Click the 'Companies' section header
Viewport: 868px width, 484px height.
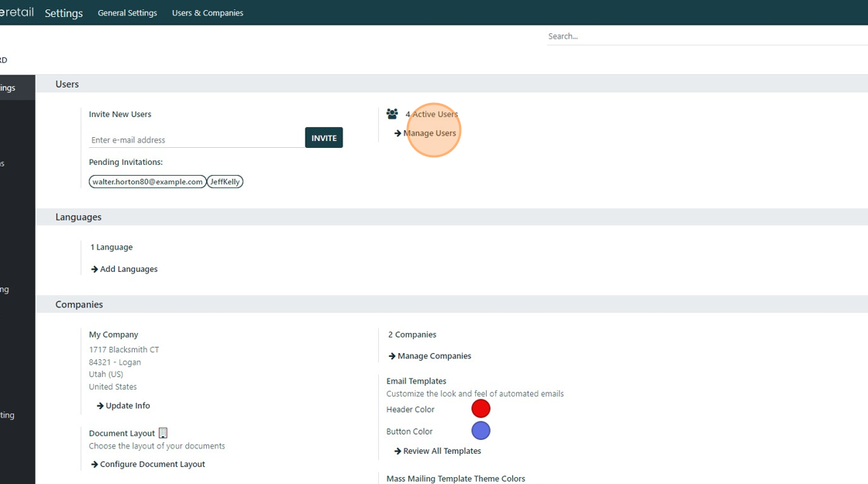pyautogui.click(x=78, y=304)
